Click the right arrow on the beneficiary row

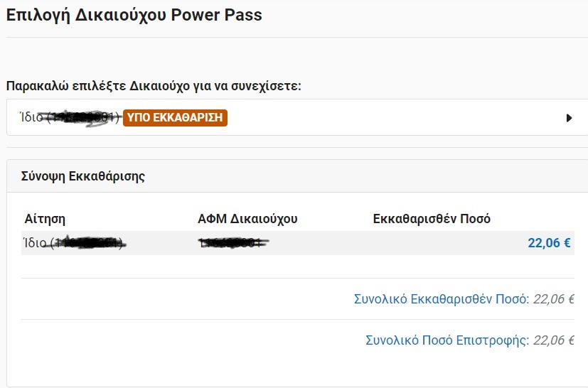click(x=569, y=118)
